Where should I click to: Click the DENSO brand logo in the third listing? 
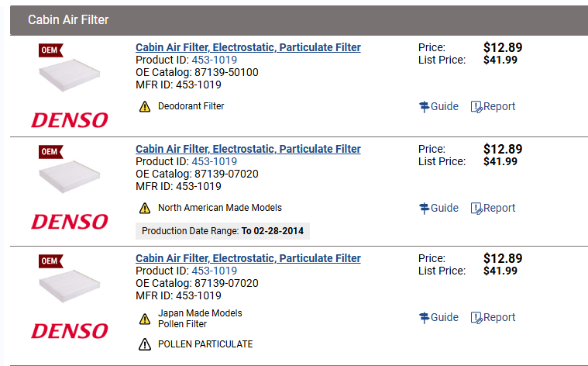70,331
